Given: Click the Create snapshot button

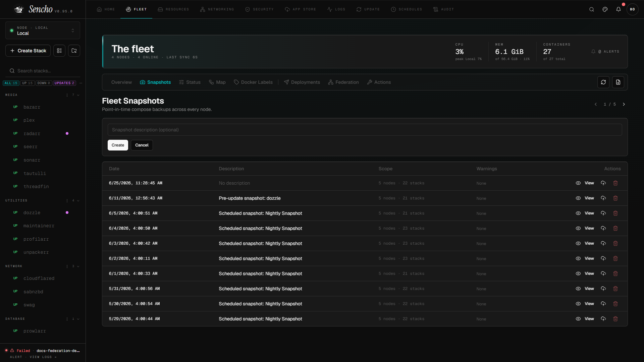Looking at the screenshot, I should 118,145.
